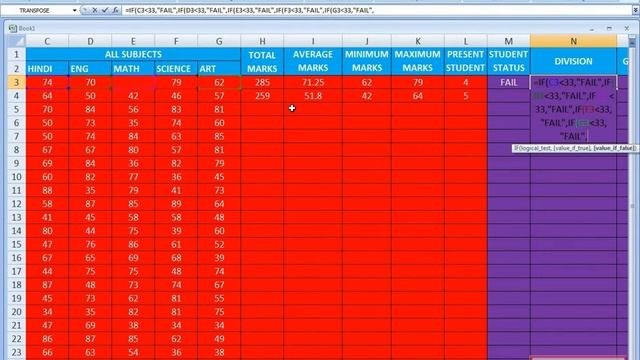Select average marks cell 51.8
Image resolution: width=640 pixels, height=360 pixels.
coord(313,96)
